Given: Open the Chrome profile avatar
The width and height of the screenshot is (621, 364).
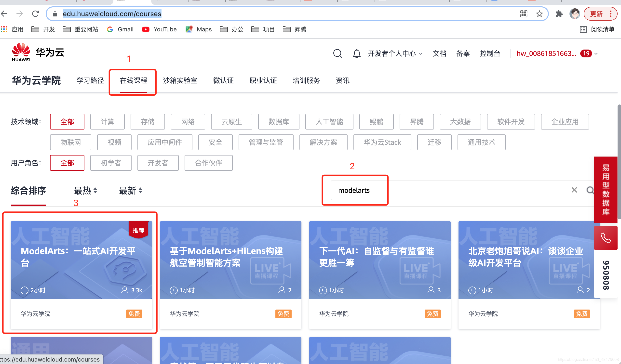Looking at the screenshot, I should pyautogui.click(x=575, y=14).
